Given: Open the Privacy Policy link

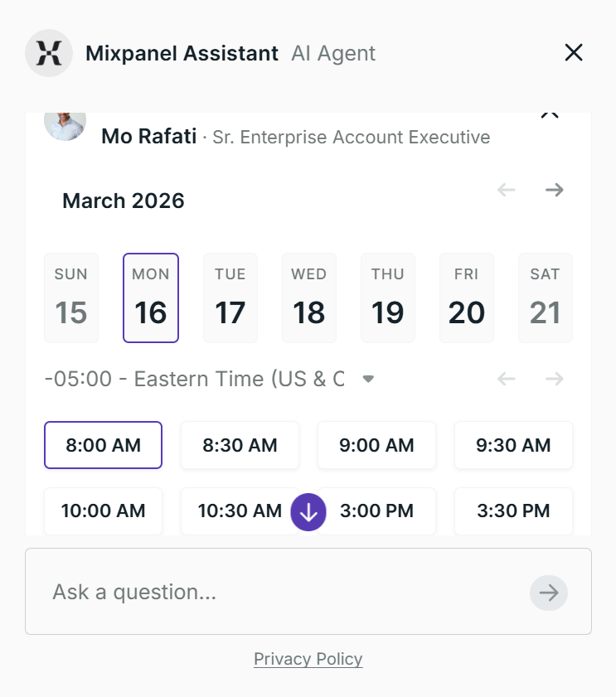Looking at the screenshot, I should point(308,660).
